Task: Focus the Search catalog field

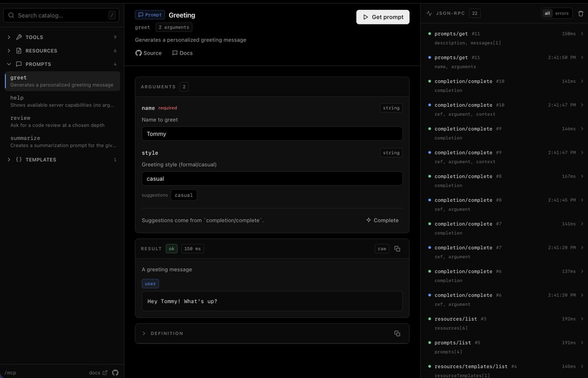Action: pos(61,15)
